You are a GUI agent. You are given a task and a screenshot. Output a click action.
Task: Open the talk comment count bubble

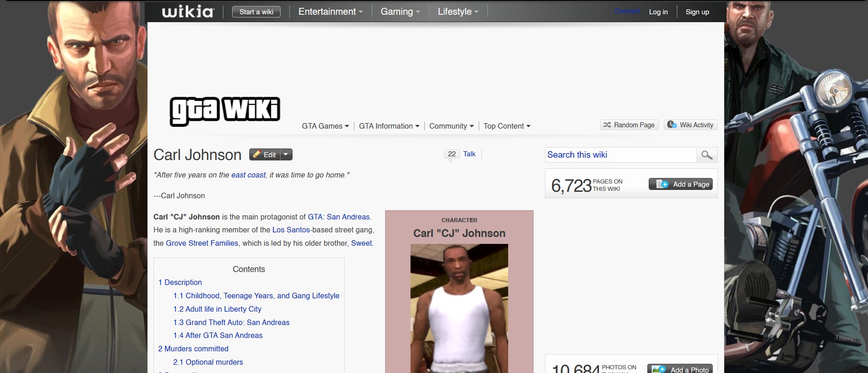pyautogui.click(x=452, y=154)
